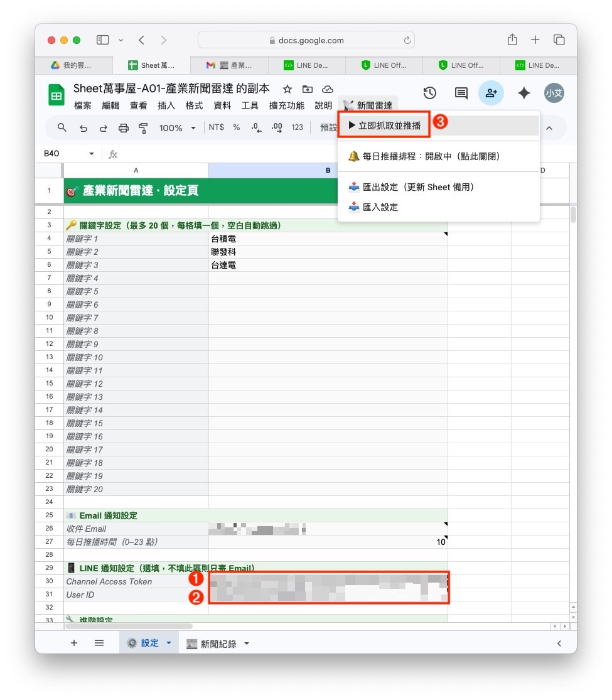Reload the page in the address bar
This screenshot has width=612, height=700.
[407, 40]
